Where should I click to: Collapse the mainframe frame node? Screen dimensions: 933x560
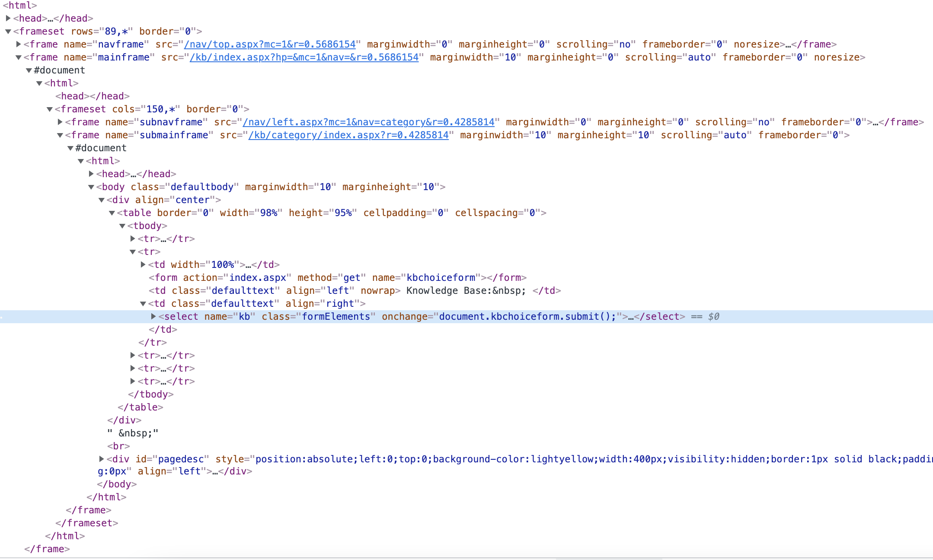pos(18,57)
